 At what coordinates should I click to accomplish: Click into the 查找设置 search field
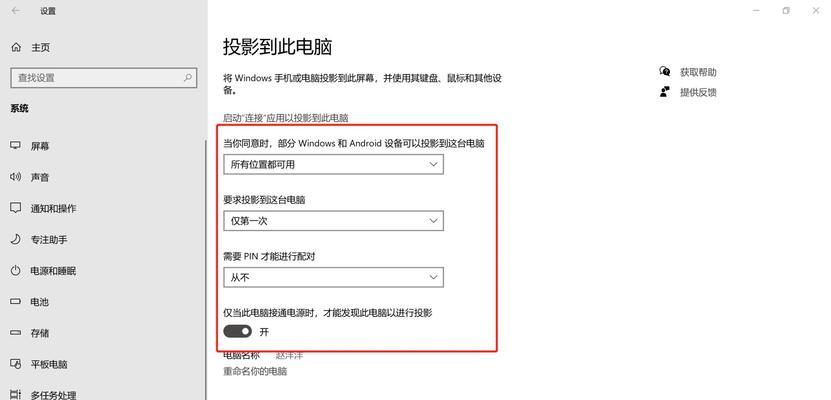click(104, 77)
